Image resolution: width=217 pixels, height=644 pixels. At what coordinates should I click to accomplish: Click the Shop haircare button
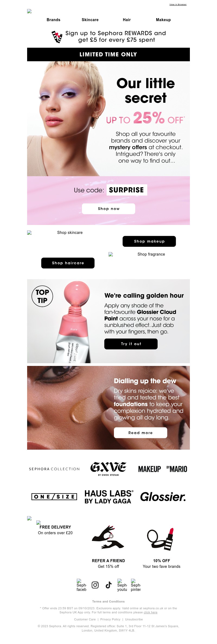tap(68, 263)
